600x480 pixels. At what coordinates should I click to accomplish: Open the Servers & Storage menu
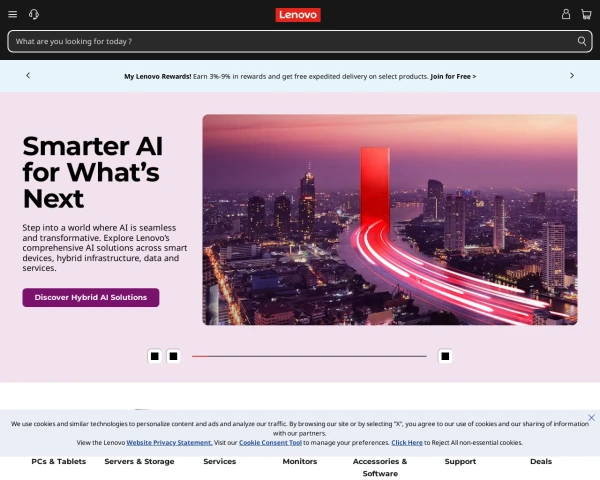(139, 462)
